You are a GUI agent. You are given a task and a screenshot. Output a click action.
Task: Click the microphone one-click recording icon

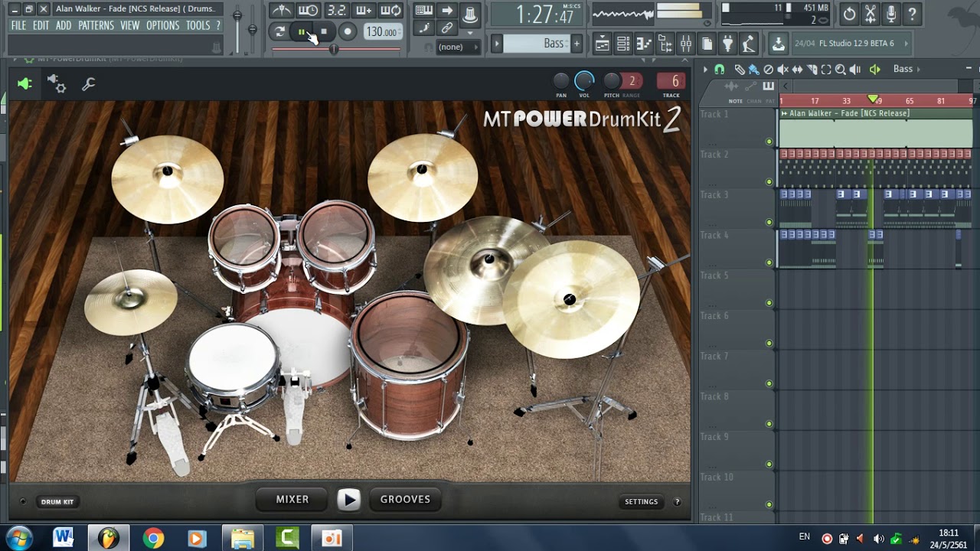click(x=891, y=14)
